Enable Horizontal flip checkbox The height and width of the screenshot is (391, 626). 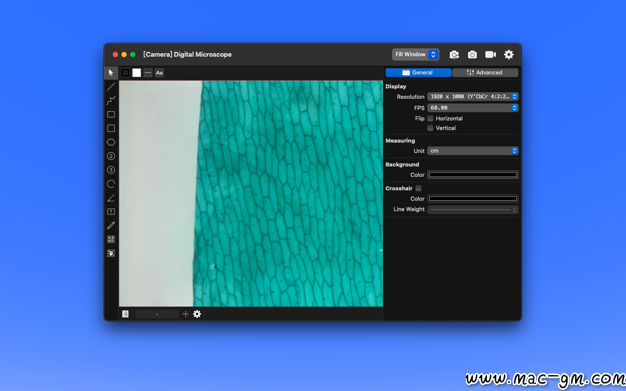(x=430, y=118)
